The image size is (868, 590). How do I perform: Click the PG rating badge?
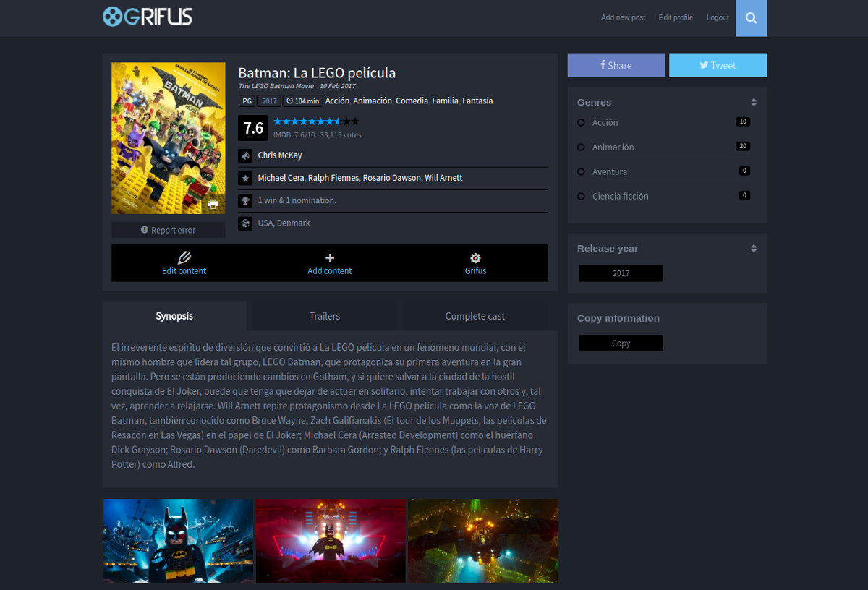(247, 101)
